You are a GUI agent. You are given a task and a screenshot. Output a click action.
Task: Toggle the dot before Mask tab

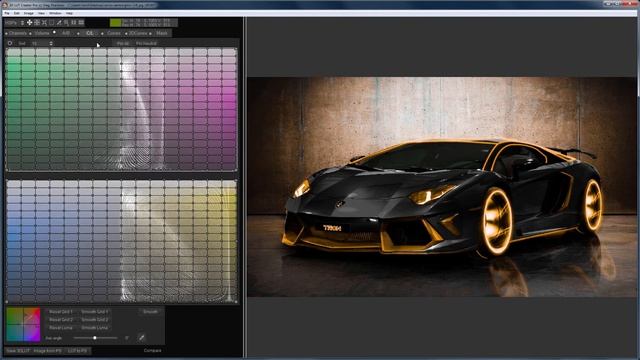pos(150,33)
